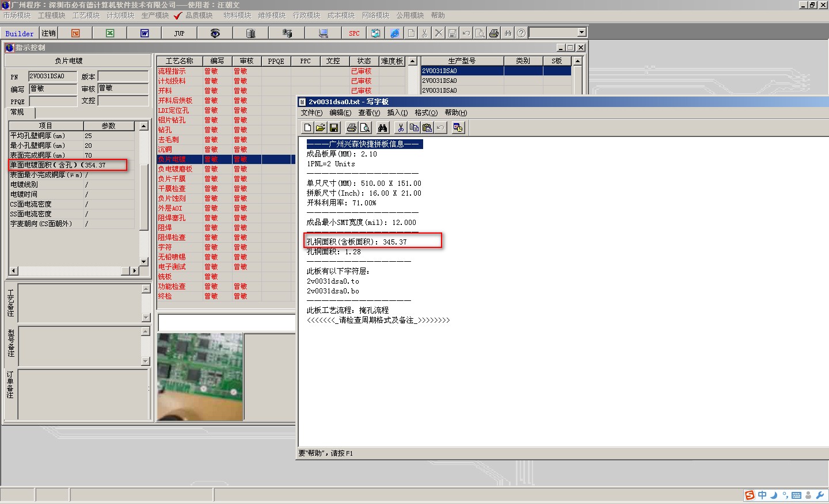
Task: Click Open folder icon in WordPad toolbar
Action: (321, 128)
